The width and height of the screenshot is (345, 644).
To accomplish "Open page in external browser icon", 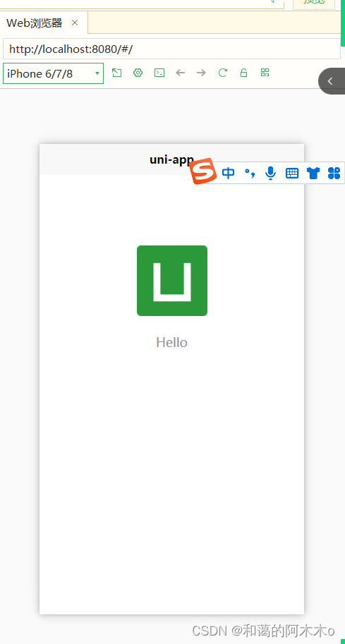I will (x=117, y=73).
